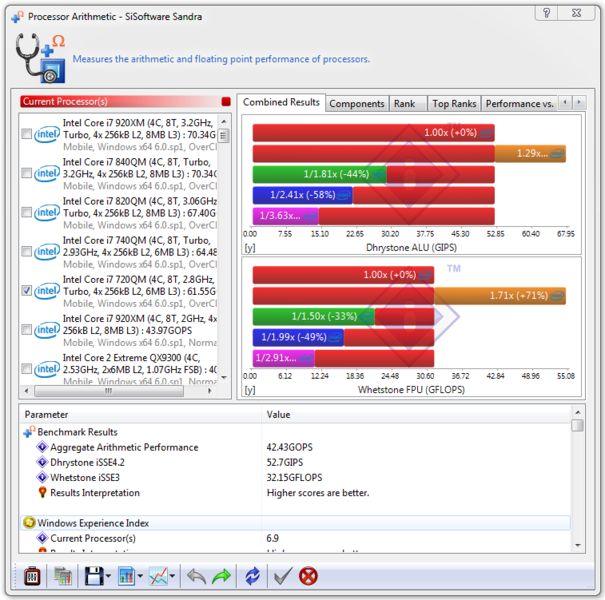Click the line graph view icon

pyautogui.click(x=158, y=576)
